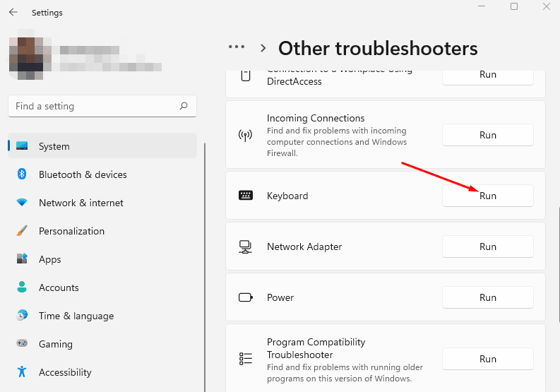This screenshot has height=392, width=560.
Task: Focus the Find a setting field
Action: click(x=102, y=106)
